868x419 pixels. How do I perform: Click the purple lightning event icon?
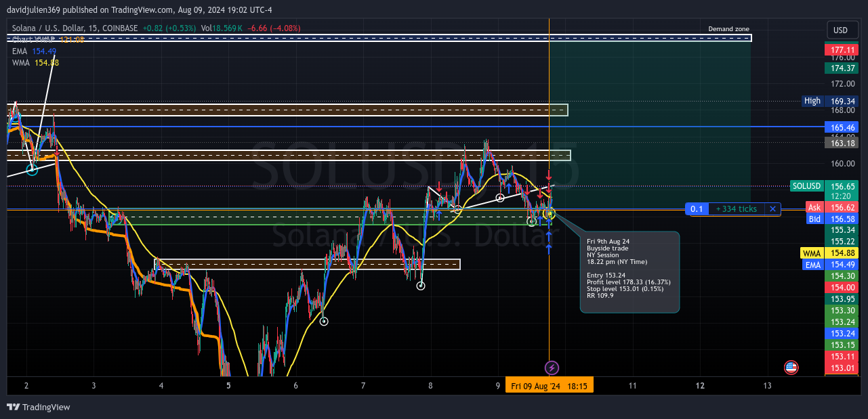coord(552,368)
